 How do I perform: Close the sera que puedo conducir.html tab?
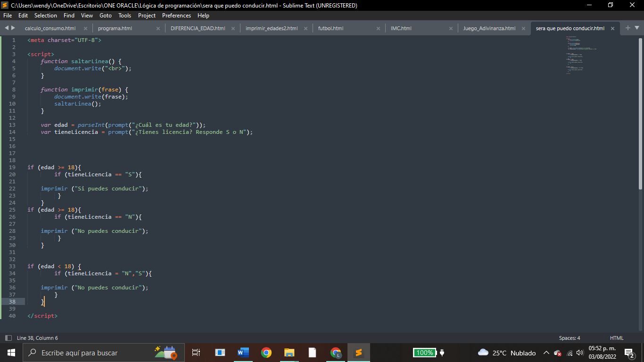click(x=612, y=28)
